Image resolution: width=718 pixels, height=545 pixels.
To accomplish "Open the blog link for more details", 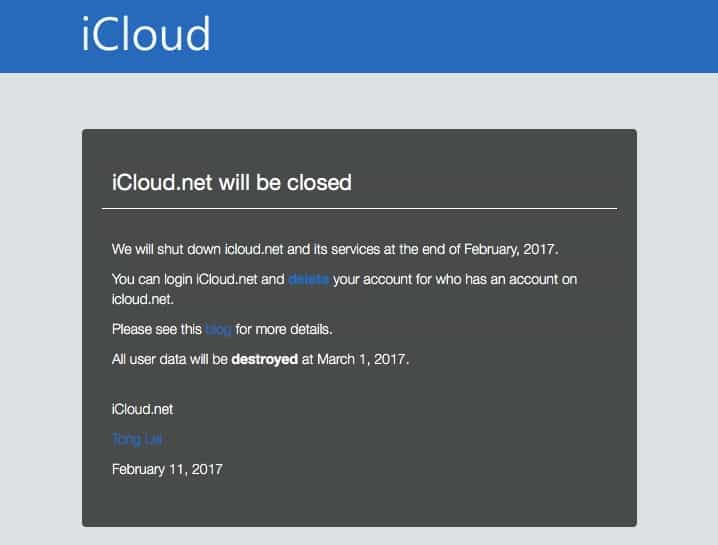I will 217,329.
